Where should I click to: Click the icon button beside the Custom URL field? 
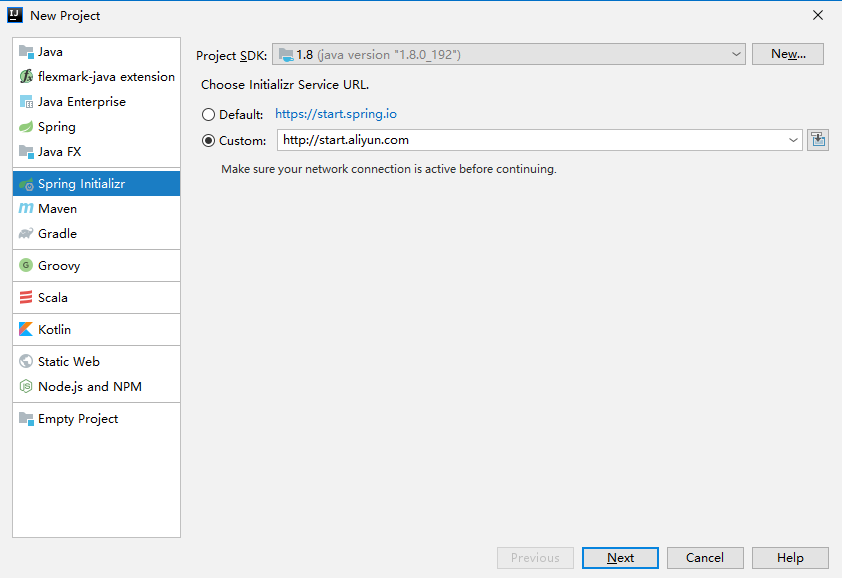point(817,140)
